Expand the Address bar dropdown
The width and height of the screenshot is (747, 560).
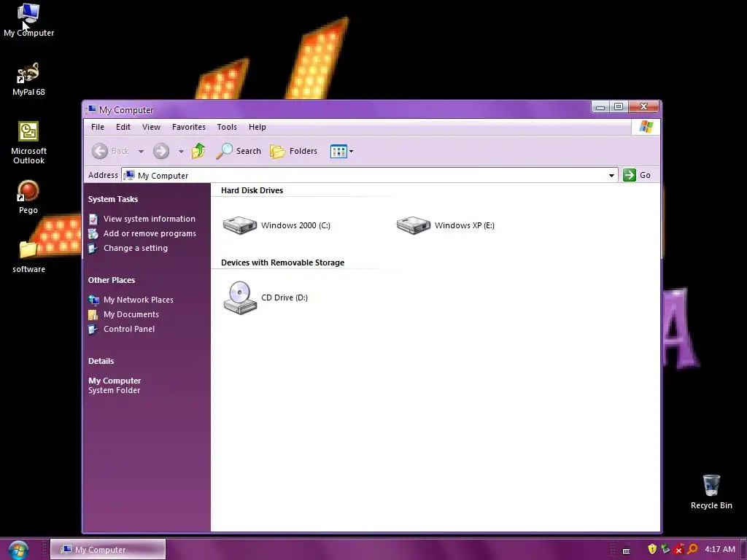click(611, 175)
